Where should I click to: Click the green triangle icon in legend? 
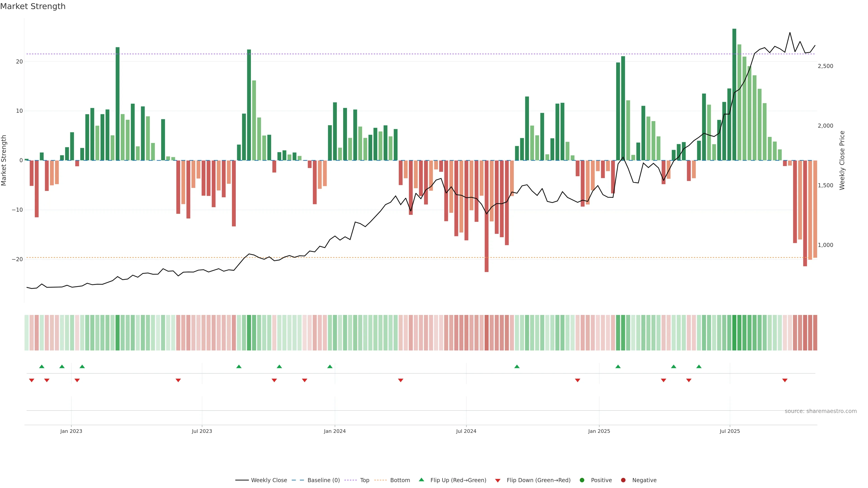(x=421, y=480)
